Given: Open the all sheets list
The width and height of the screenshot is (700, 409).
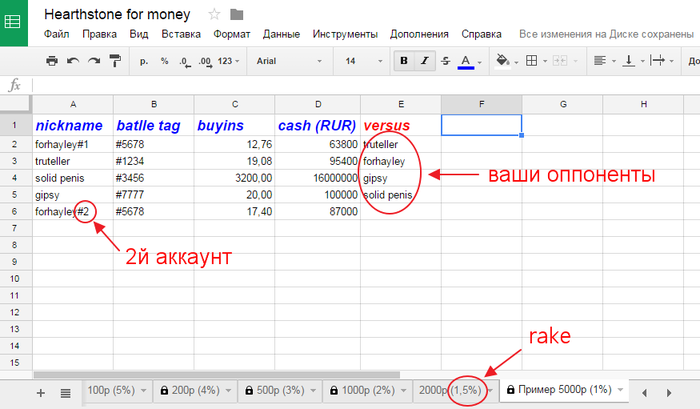Looking at the screenshot, I should click(x=66, y=393).
